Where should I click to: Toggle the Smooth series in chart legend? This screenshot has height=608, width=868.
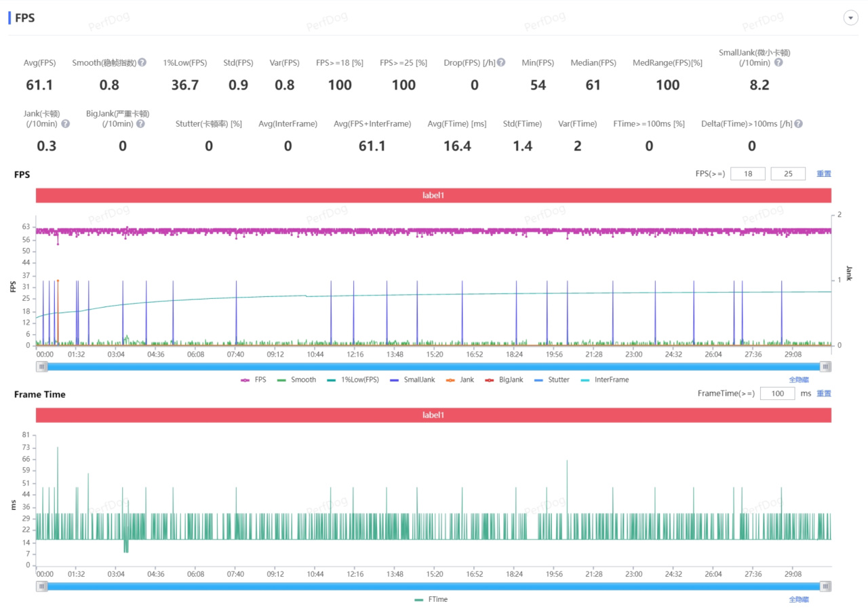coord(296,380)
